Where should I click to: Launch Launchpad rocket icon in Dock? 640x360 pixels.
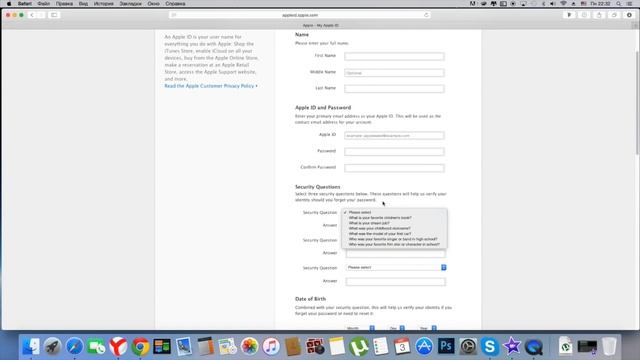(x=53, y=347)
